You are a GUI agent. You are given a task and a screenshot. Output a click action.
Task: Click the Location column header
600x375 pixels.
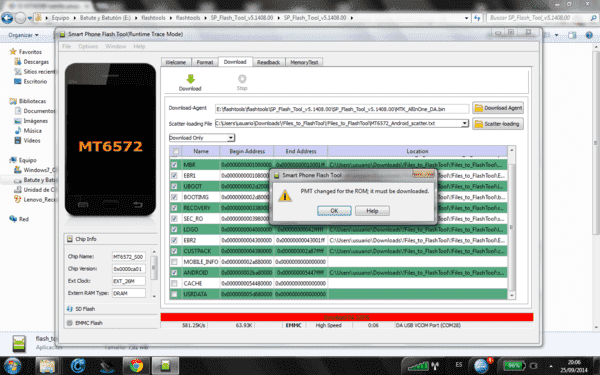tap(417, 151)
